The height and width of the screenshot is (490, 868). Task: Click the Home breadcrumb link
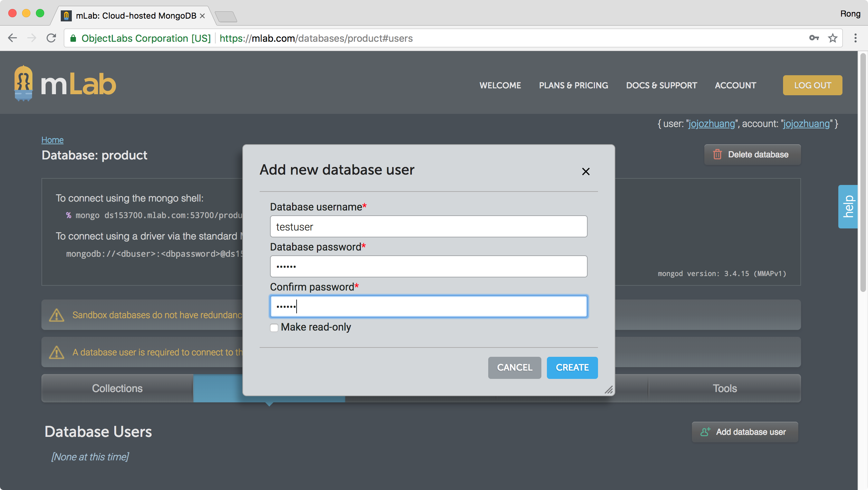click(x=52, y=140)
